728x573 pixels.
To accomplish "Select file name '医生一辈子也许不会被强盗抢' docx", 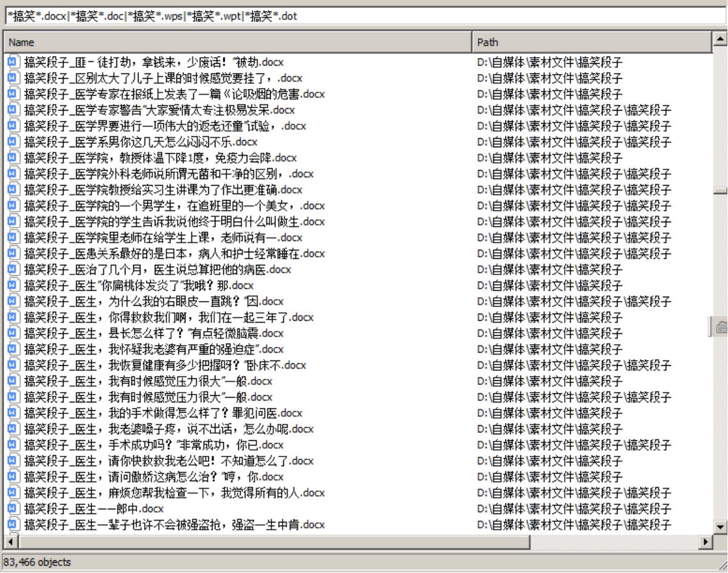I will [175, 524].
